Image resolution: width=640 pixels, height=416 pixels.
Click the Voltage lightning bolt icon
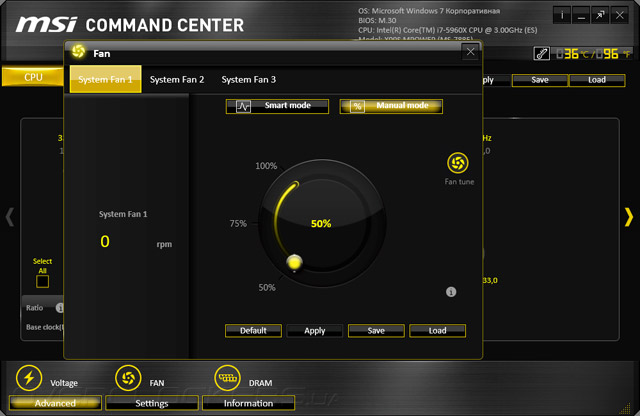(29, 378)
